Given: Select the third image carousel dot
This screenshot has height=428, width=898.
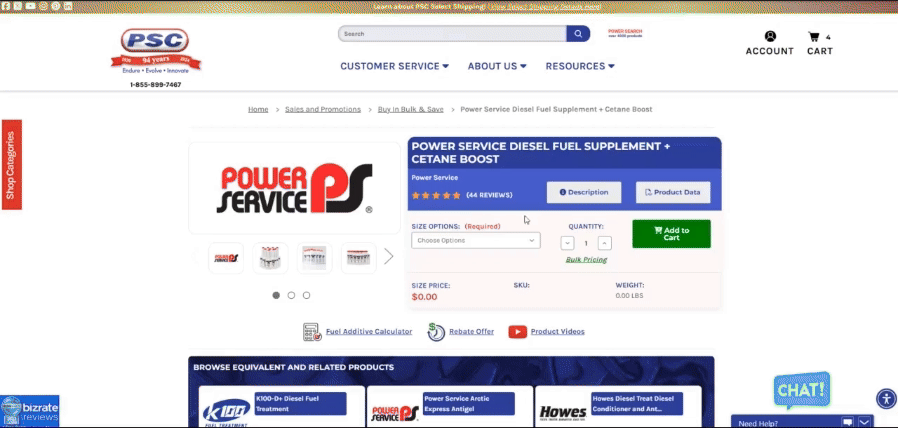Looking at the screenshot, I should (306, 295).
